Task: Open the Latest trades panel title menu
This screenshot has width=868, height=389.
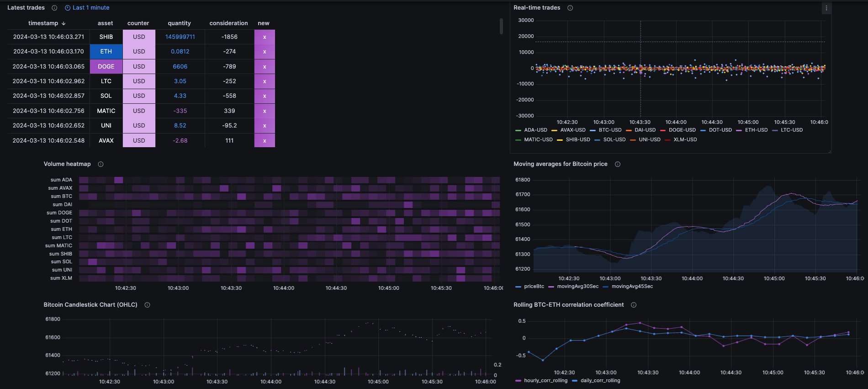Action: click(x=26, y=8)
